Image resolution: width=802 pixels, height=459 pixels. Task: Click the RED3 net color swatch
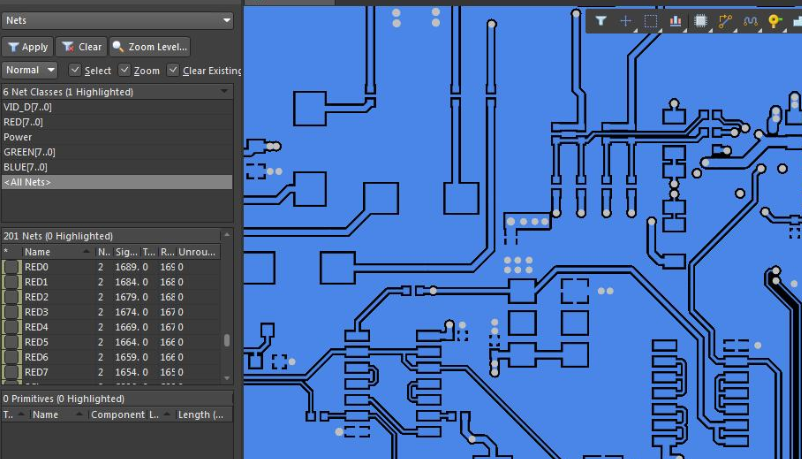tap(11, 312)
